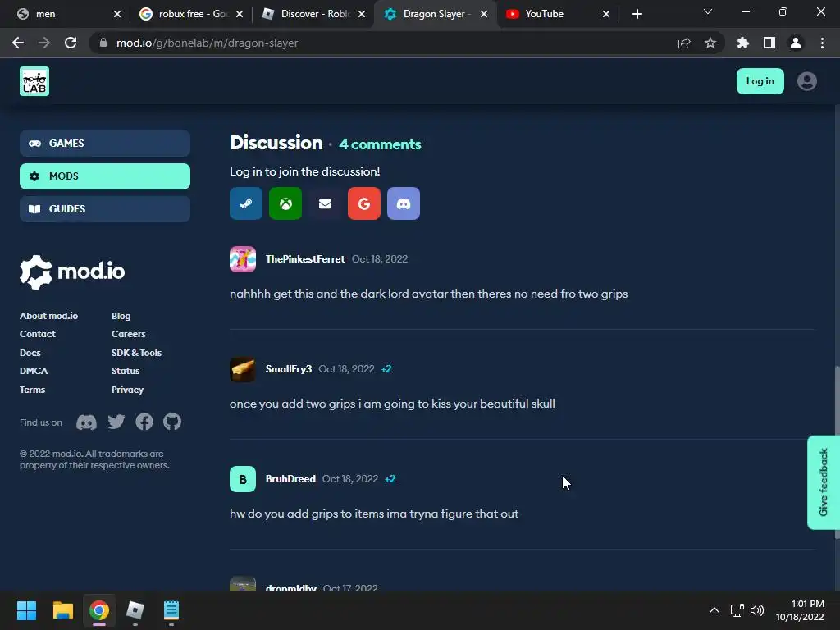View site information lock icon
Screen dimensions: 840x630
[103, 43]
